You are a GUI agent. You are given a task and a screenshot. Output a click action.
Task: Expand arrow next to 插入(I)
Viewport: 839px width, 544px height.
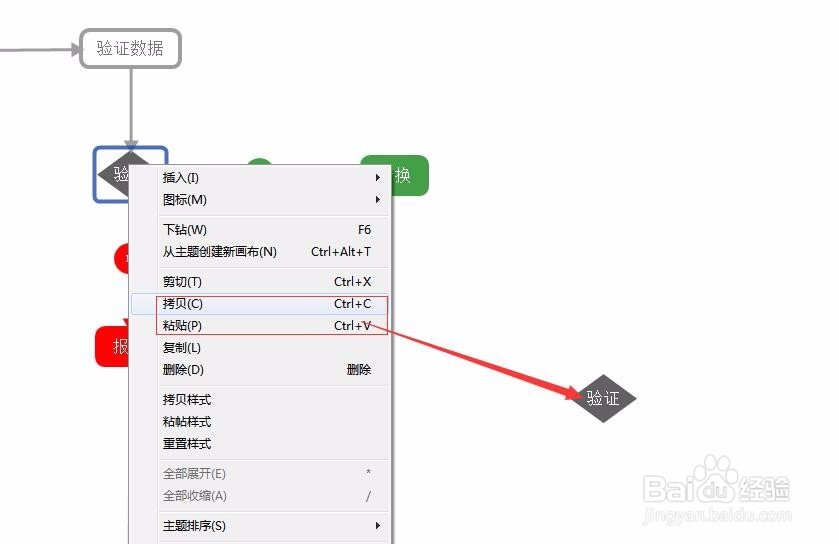[x=378, y=178]
